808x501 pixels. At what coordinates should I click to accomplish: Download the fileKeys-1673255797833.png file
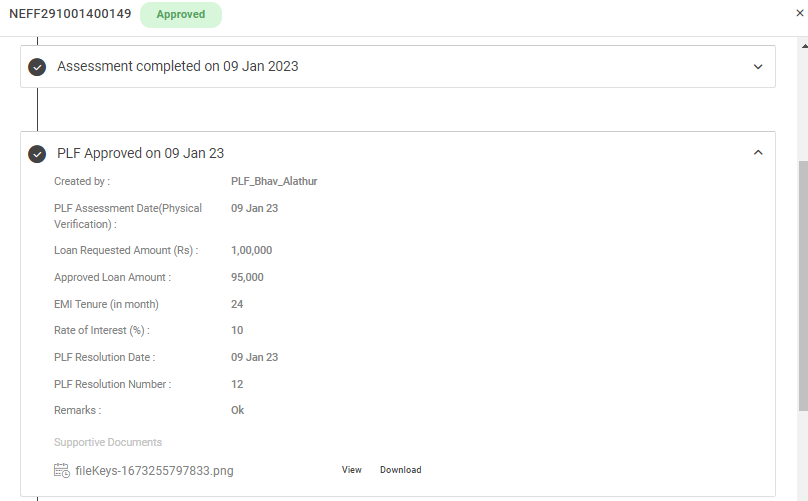coord(400,470)
